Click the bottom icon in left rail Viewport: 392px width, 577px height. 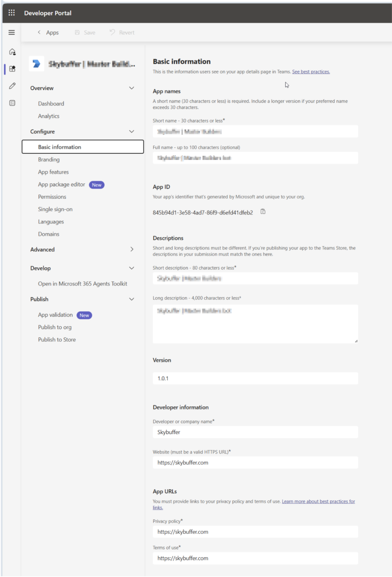pyautogui.click(x=12, y=103)
